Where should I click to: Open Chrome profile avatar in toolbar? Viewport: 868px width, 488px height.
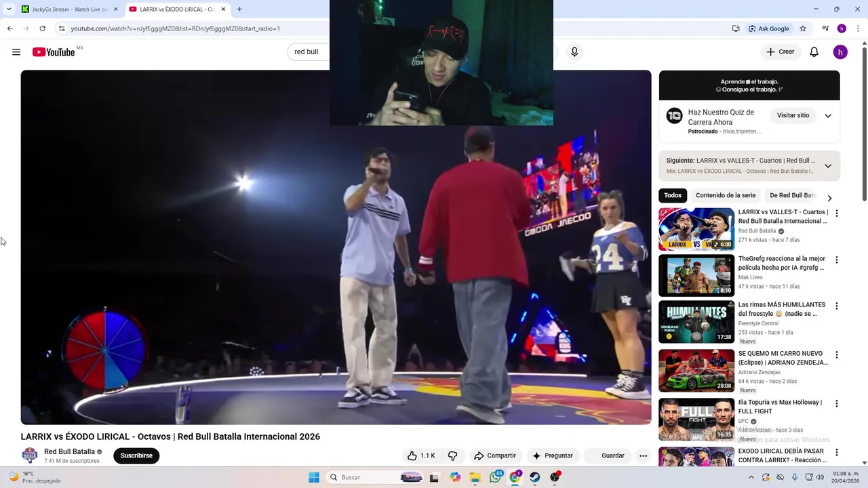coord(842,28)
